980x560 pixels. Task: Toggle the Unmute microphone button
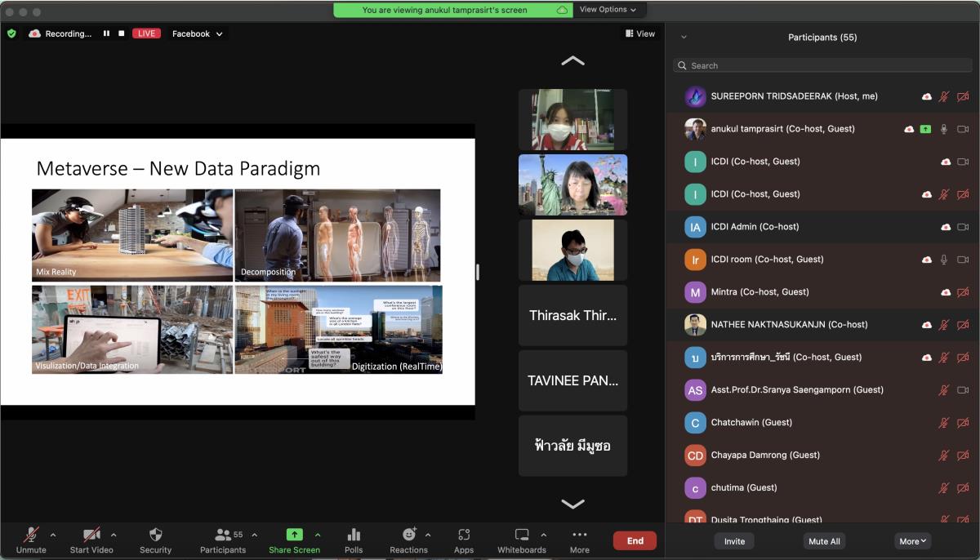(x=31, y=535)
